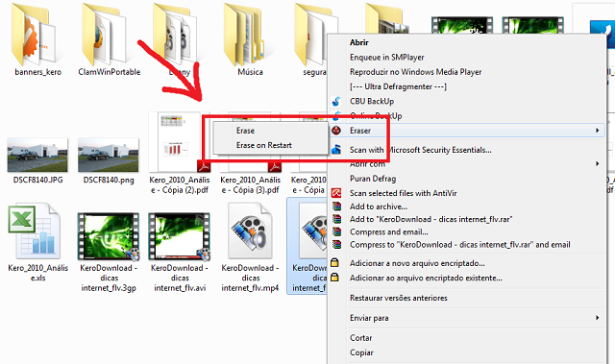Click padlock icon beside Adicionar a novo arquivo
Image resolution: width=615 pixels, height=364 pixels.
[x=334, y=263]
